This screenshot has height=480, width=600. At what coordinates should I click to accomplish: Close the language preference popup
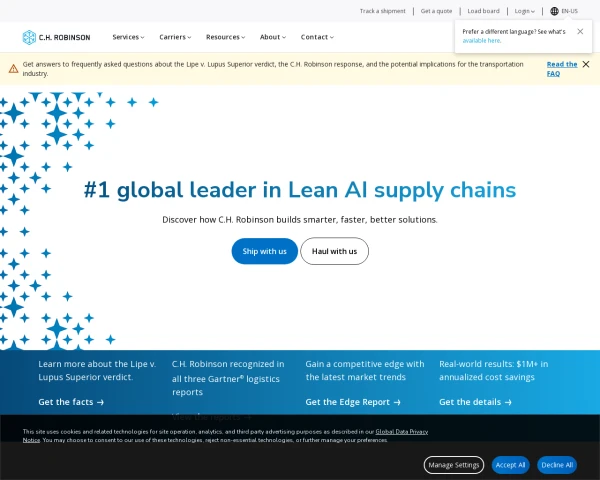pyautogui.click(x=580, y=31)
